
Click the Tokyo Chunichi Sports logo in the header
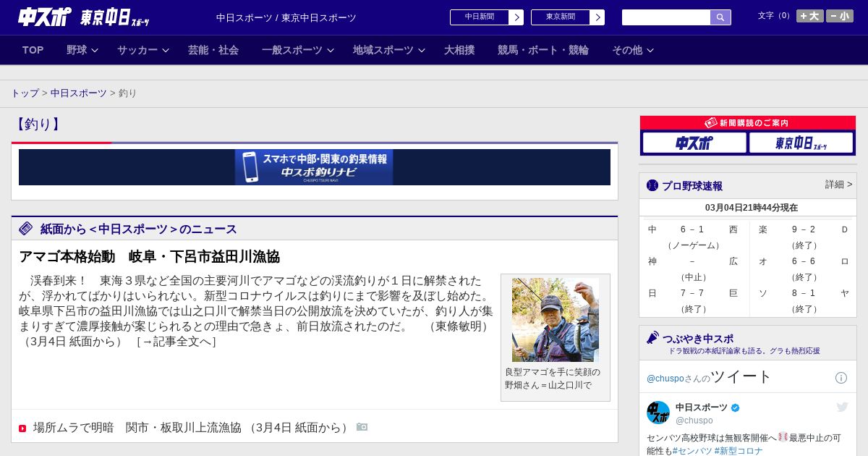[x=114, y=18]
